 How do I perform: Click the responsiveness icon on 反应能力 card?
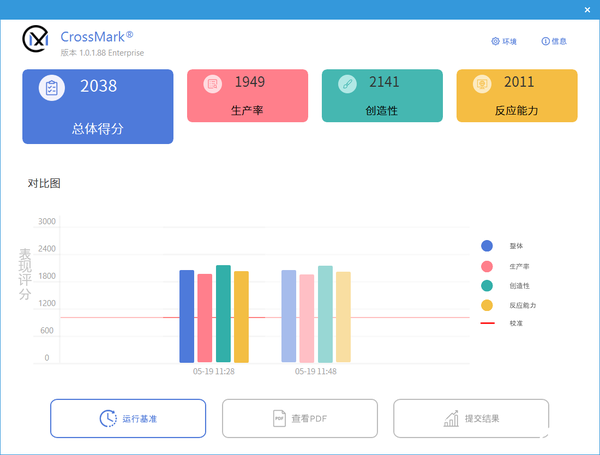pyautogui.click(x=482, y=84)
